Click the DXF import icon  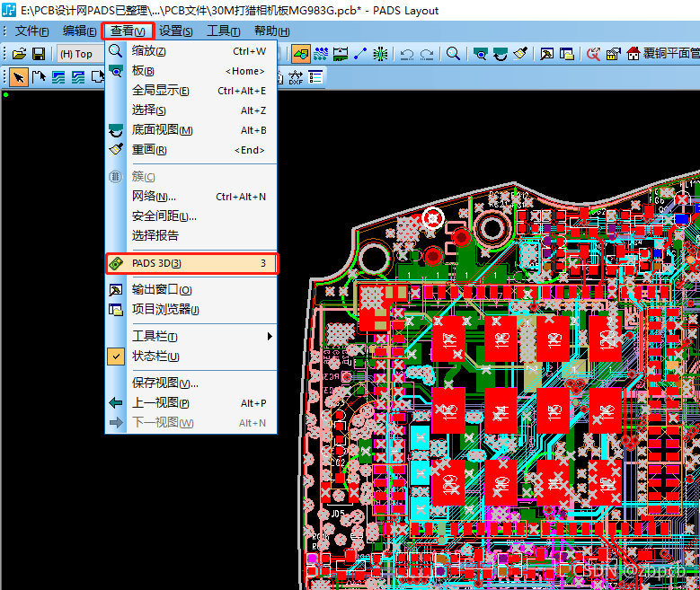click(x=296, y=77)
